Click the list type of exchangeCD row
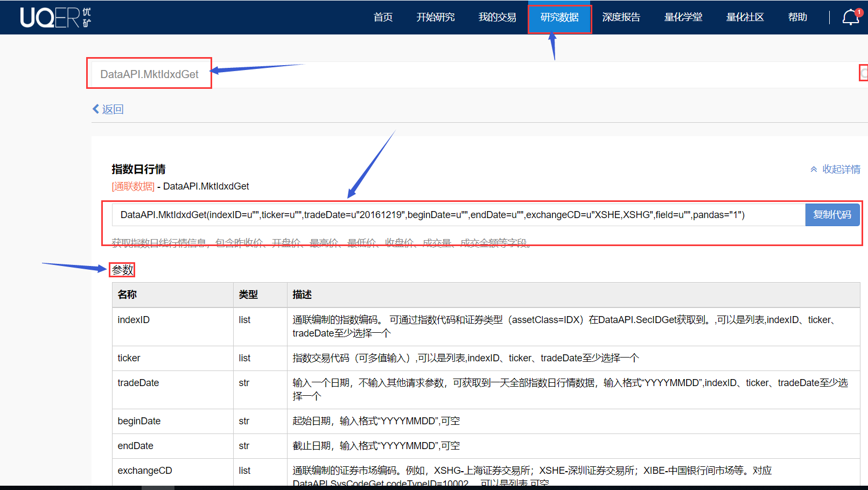This screenshot has height=490, width=868. 244,471
